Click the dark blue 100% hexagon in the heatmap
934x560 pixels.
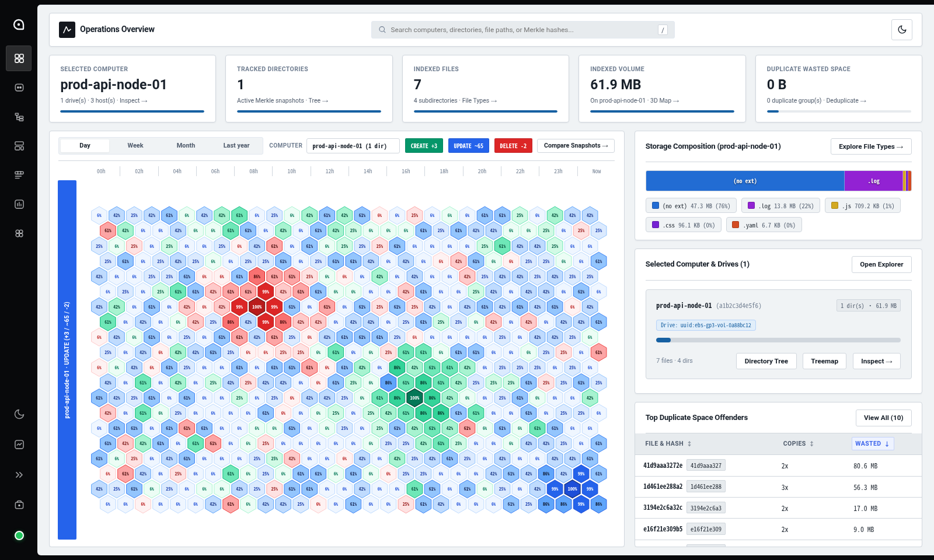pyautogui.click(x=572, y=489)
